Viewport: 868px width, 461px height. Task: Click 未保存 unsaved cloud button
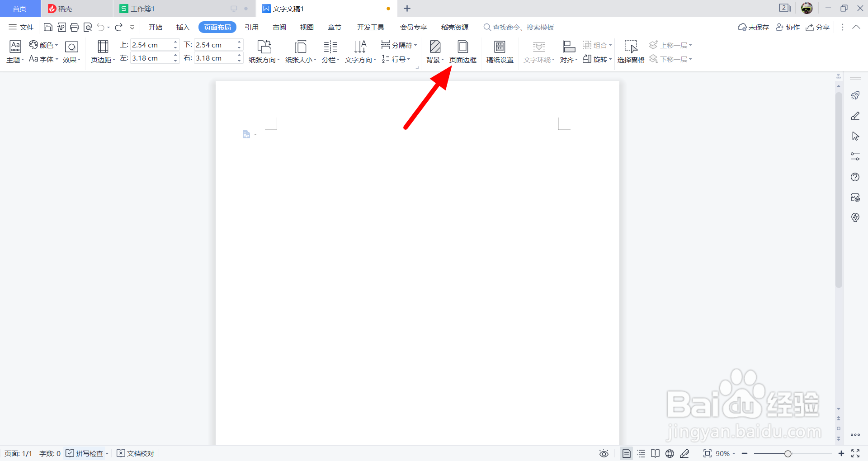click(x=753, y=27)
